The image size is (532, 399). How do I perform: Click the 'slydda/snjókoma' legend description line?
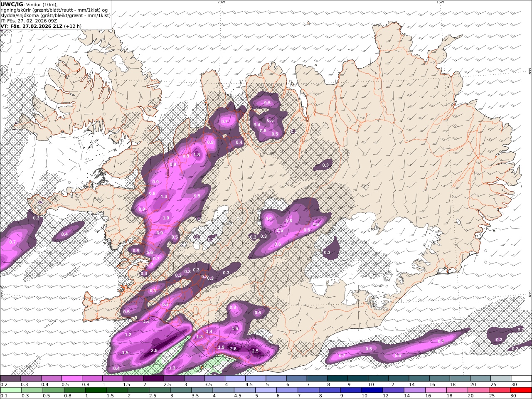coord(56,15)
